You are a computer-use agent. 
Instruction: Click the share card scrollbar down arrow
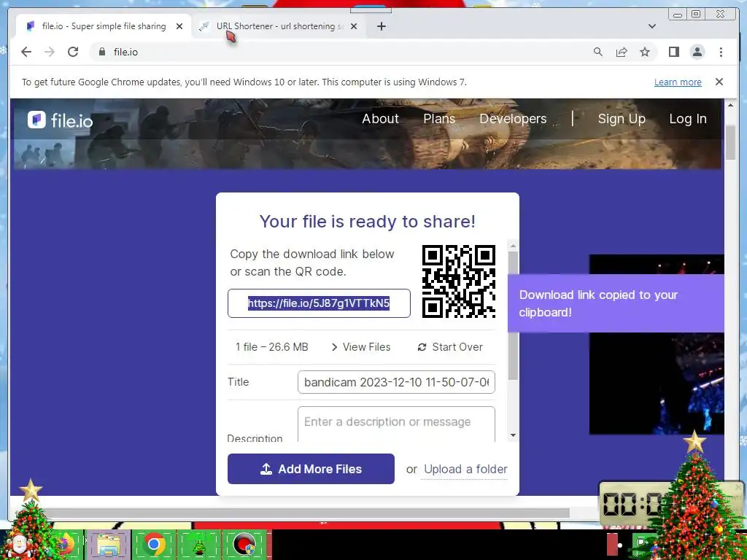(x=513, y=435)
